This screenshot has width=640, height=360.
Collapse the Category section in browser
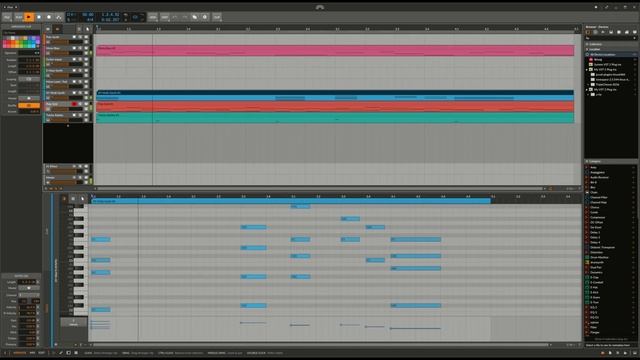click(x=611, y=162)
